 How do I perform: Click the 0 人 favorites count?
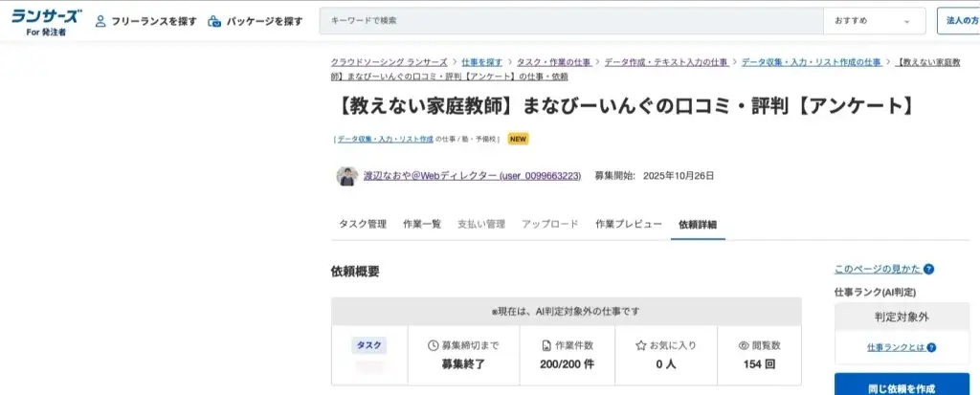click(666, 363)
